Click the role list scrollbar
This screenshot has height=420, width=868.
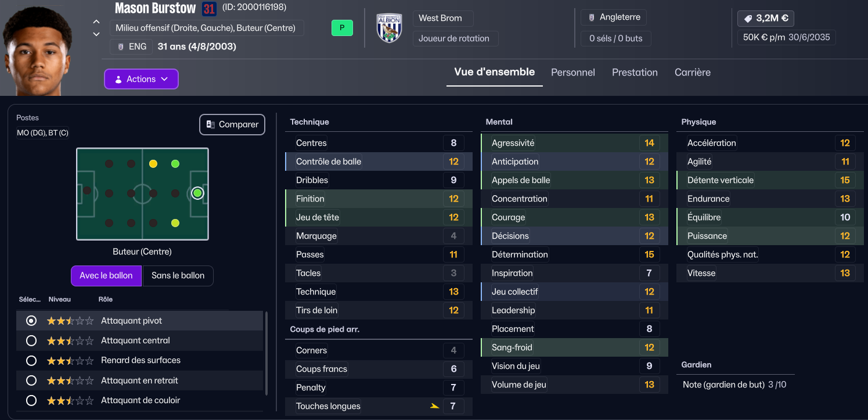point(266,353)
